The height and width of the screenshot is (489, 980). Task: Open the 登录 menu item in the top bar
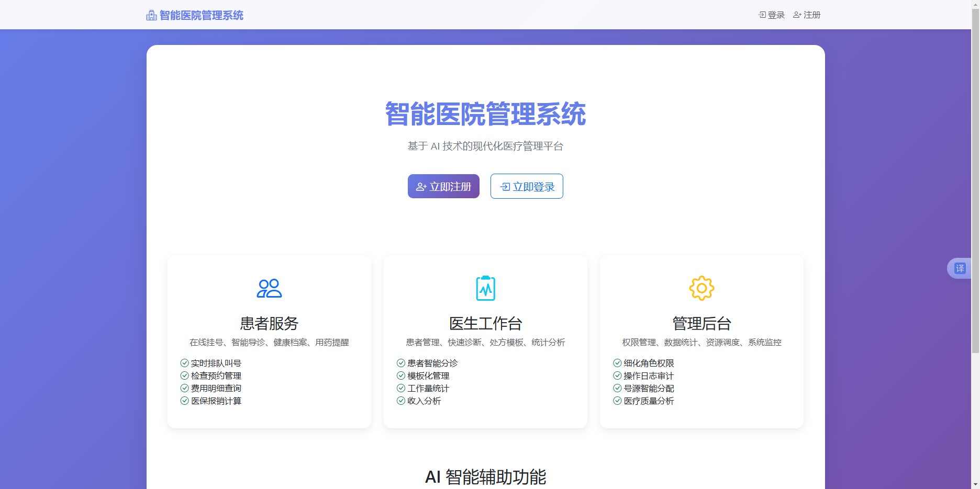tap(772, 15)
